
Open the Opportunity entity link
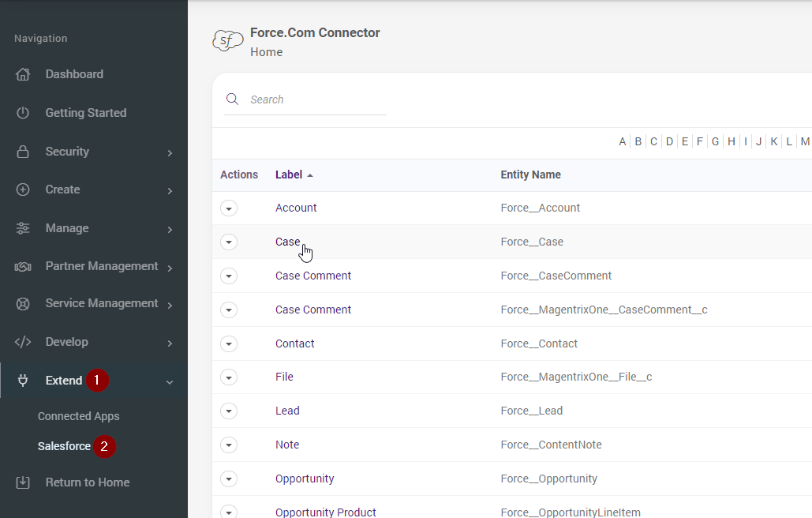pos(305,479)
